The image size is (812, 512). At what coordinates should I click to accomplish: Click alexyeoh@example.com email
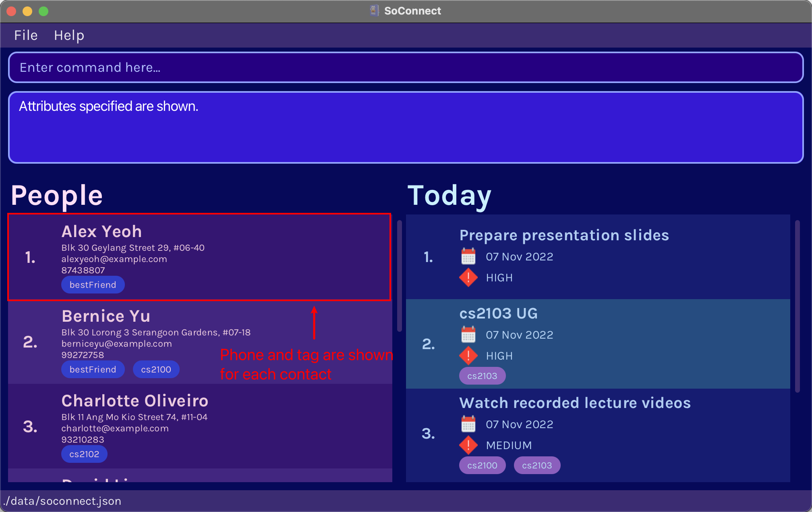pyautogui.click(x=114, y=259)
